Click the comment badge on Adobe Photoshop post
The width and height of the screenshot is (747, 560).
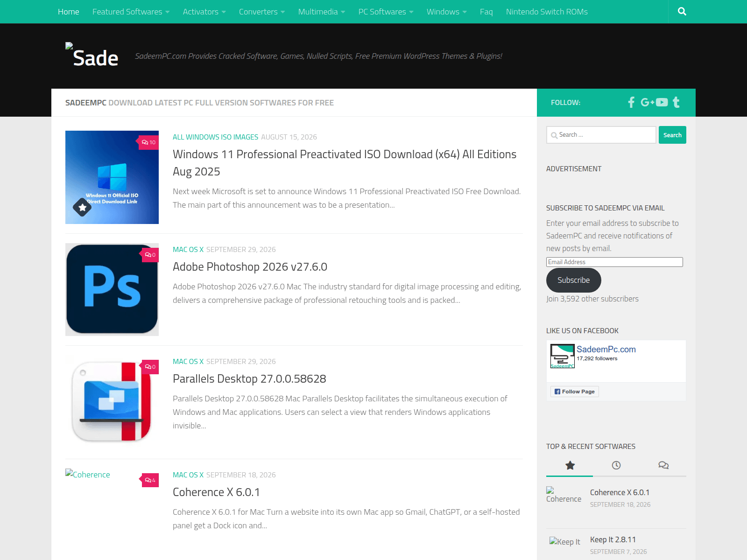coord(150,255)
